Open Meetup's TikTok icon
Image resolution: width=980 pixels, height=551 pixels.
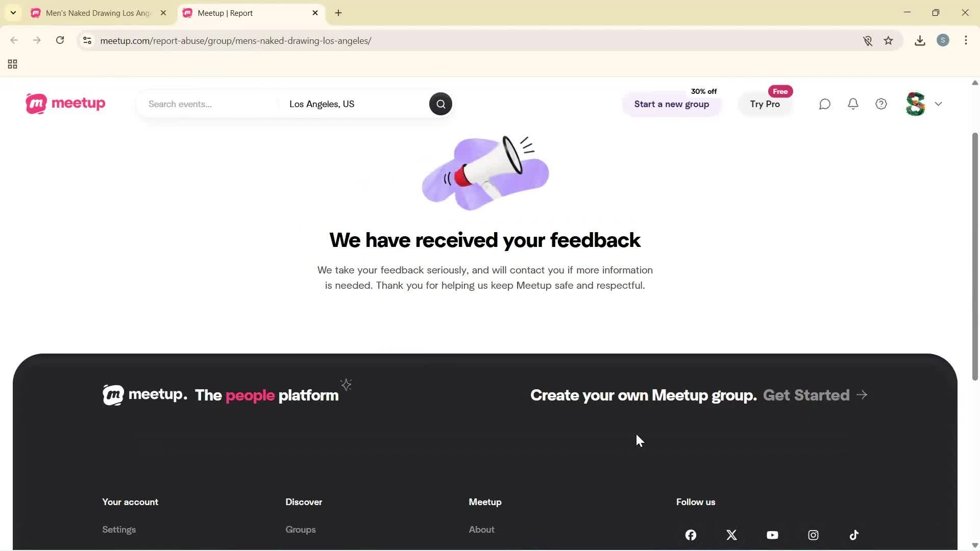[x=854, y=535]
